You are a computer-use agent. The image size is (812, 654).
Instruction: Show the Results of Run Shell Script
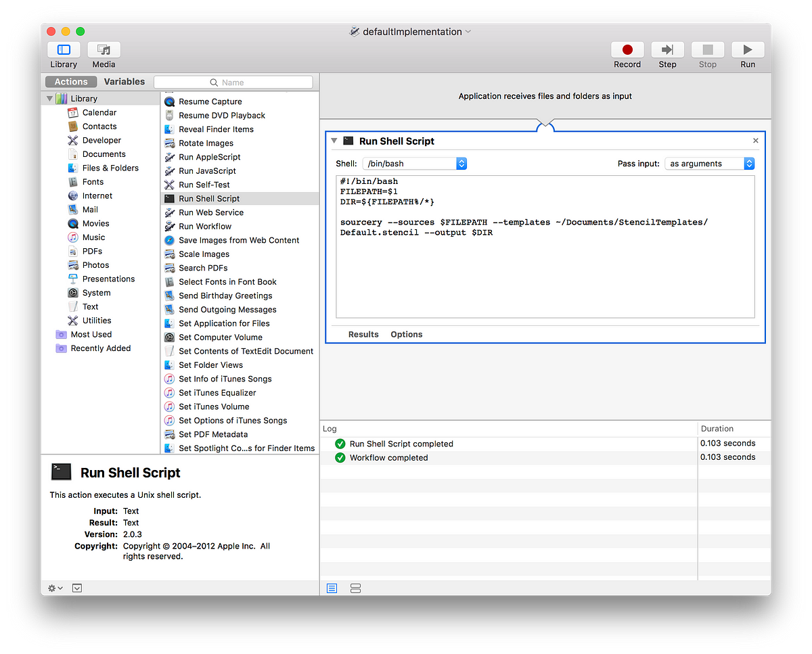point(363,335)
